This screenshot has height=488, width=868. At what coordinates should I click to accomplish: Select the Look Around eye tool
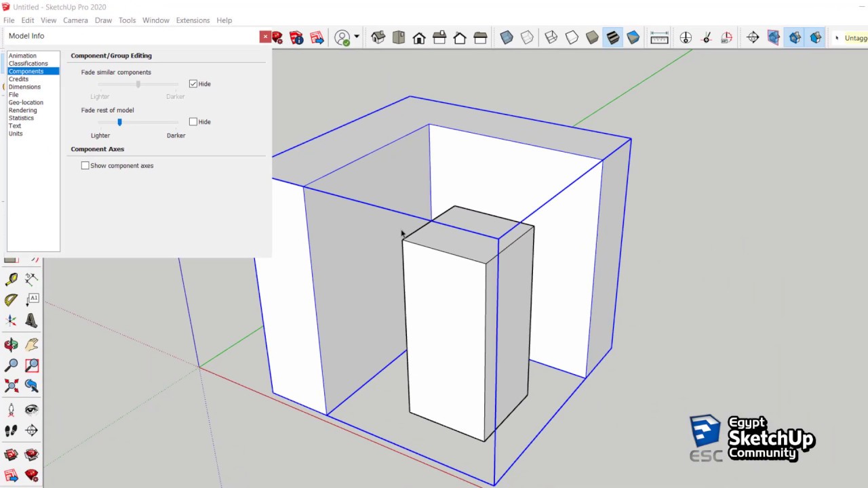pos(32,409)
